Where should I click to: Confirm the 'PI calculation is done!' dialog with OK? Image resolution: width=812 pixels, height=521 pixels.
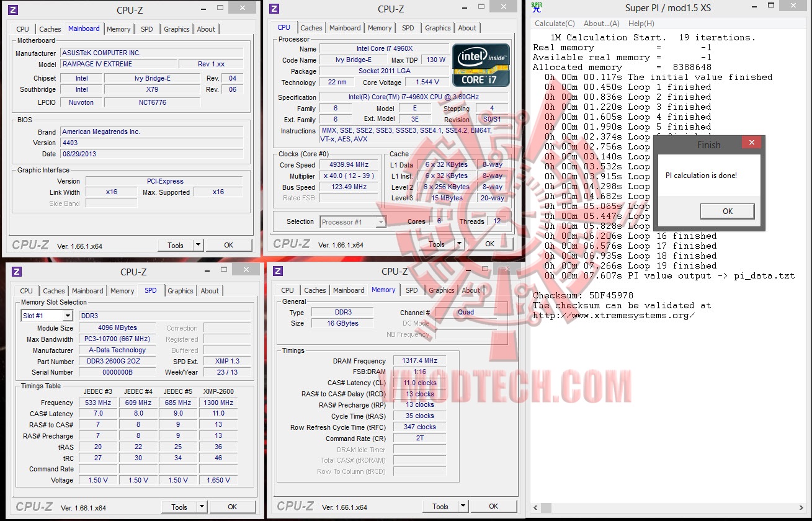[728, 211]
